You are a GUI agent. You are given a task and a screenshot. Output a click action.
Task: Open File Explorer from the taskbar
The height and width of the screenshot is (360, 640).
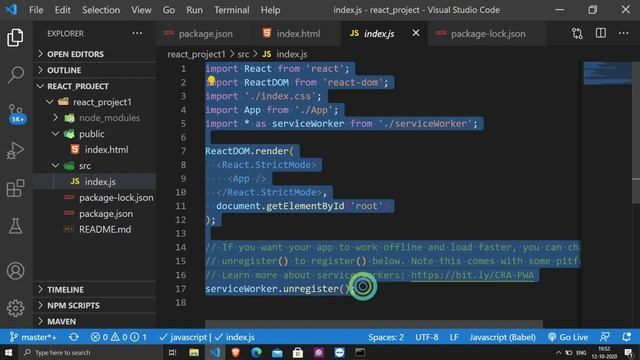pyautogui.click(x=194, y=352)
